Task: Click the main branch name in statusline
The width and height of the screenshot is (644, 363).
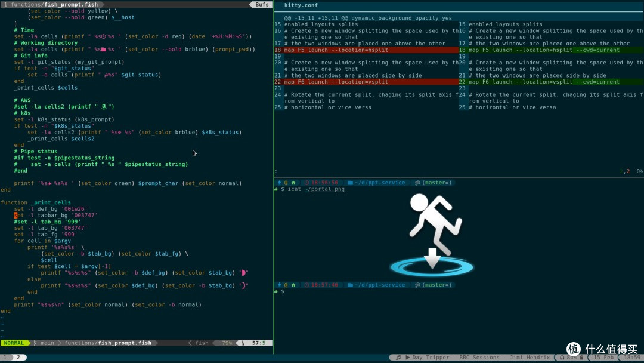Action: tap(47, 343)
